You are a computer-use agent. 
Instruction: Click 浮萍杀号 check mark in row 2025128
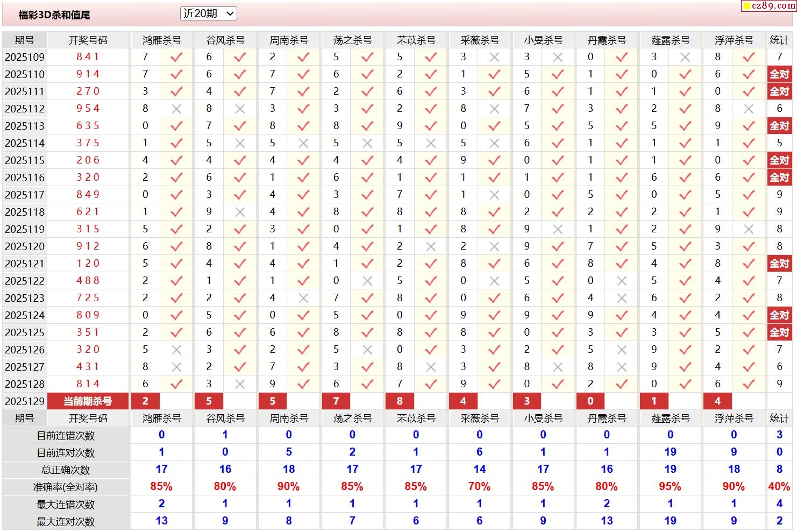pyautogui.click(x=749, y=384)
